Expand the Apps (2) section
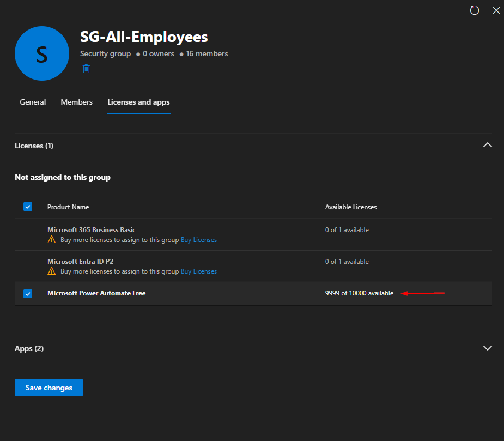Image resolution: width=504 pixels, height=441 pixels. [488, 348]
